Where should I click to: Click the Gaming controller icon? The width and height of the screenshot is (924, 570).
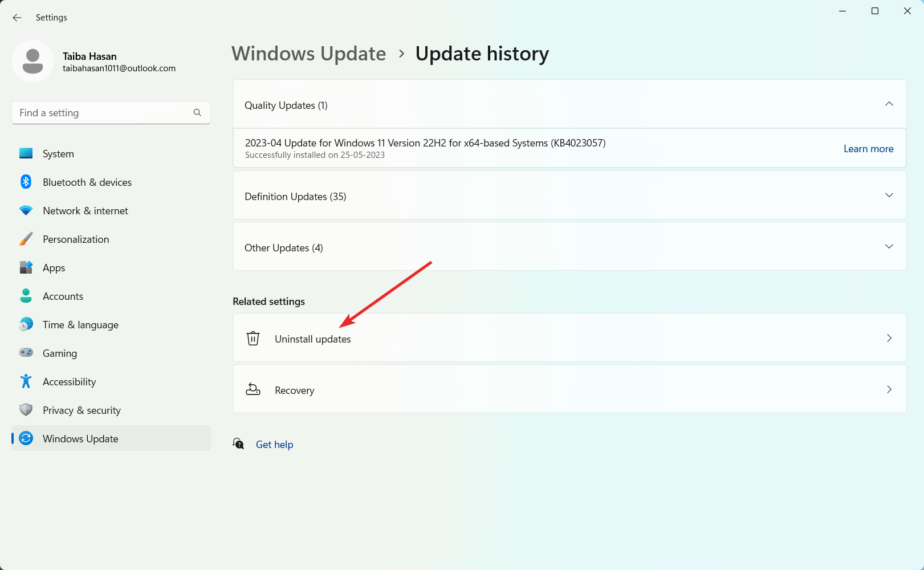click(26, 353)
